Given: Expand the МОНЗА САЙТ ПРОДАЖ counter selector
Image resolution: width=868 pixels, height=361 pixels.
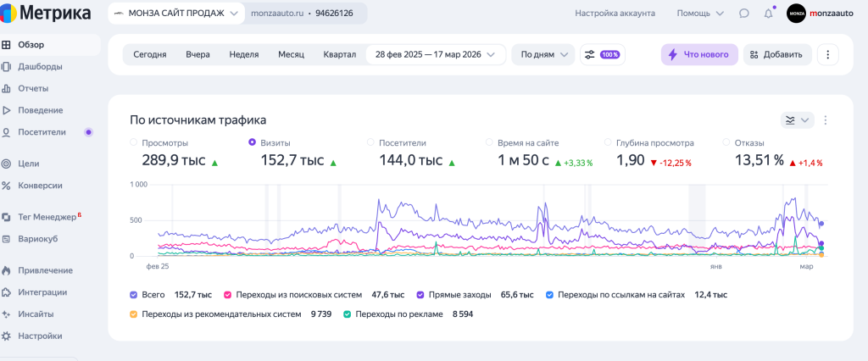Looking at the screenshot, I should [x=176, y=14].
